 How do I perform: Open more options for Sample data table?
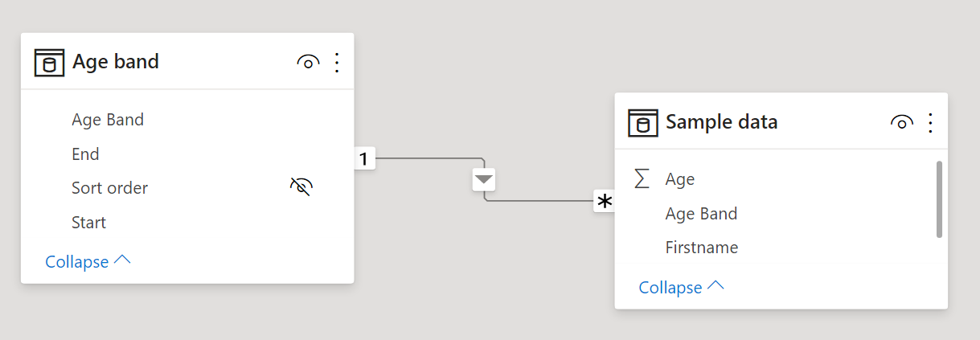pos(930,123)
